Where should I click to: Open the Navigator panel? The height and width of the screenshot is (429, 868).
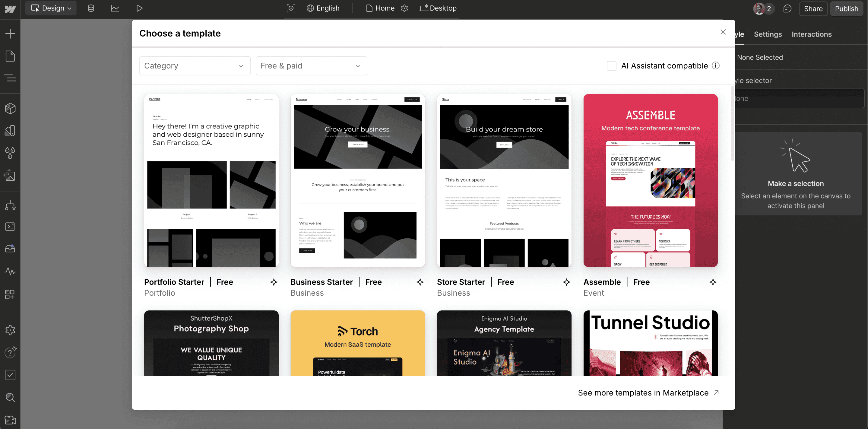tap(10, 78)
